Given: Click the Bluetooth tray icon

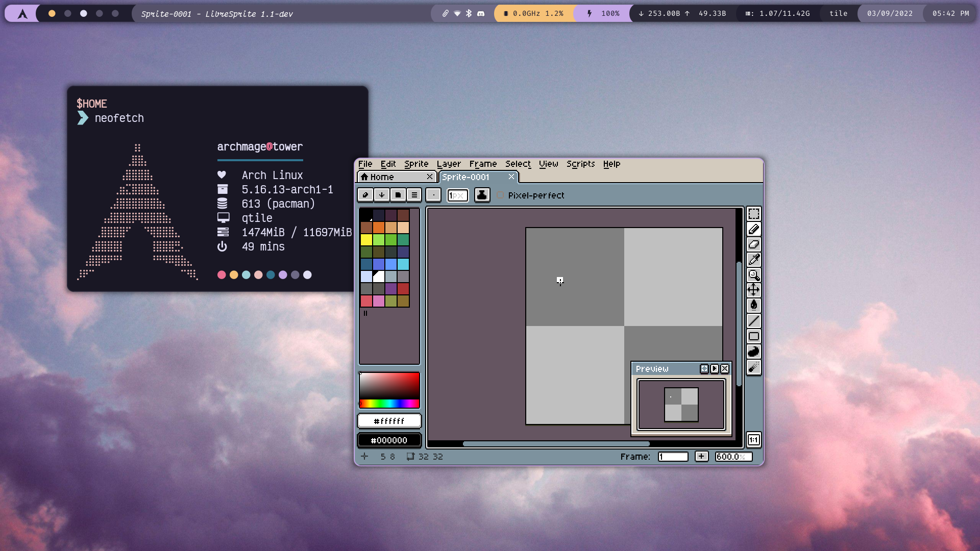Looking at the screenshot, I should pyautogui.click(x=469, y=14).
